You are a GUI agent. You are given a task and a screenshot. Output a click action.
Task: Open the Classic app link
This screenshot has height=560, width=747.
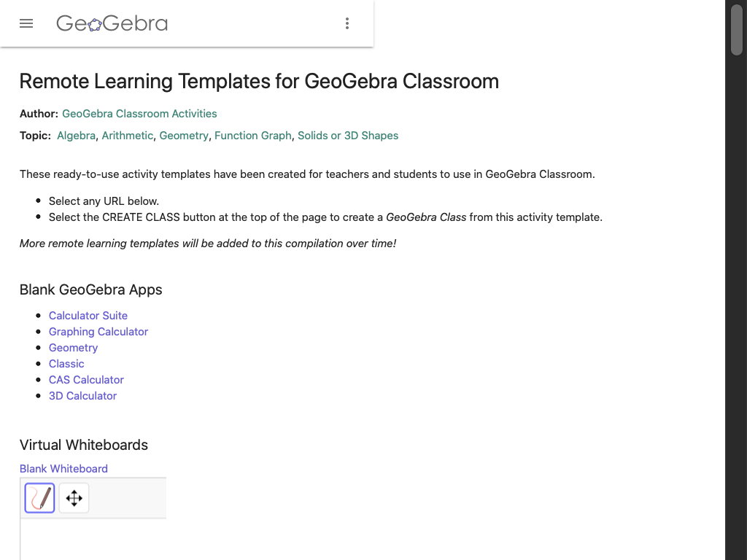click(x=66, y=364)
